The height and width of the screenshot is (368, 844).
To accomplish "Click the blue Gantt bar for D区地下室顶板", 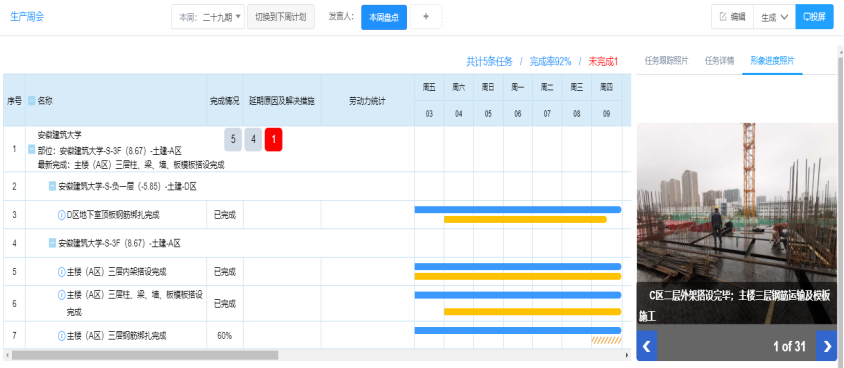I will pos(518,210).
